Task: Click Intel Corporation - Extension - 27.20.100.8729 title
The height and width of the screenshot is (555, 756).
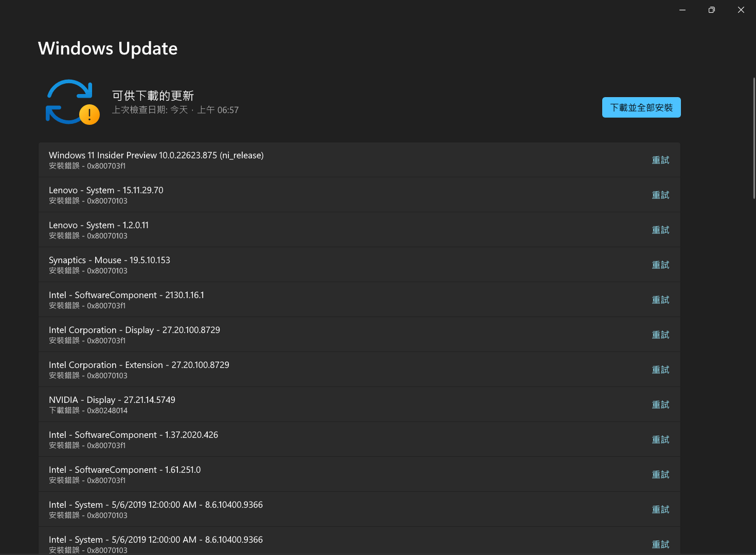Action: coord(139,365)
